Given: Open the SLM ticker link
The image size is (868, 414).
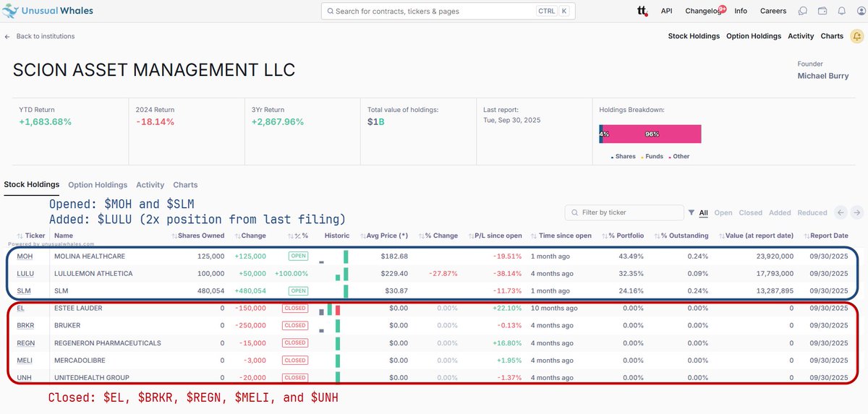Looking at the screenshot, I should 24,291.
